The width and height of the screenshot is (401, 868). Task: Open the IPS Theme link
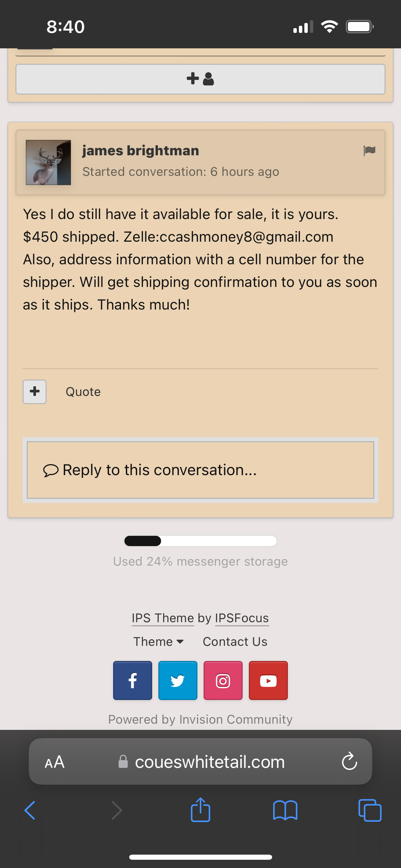tap(163, 618)
